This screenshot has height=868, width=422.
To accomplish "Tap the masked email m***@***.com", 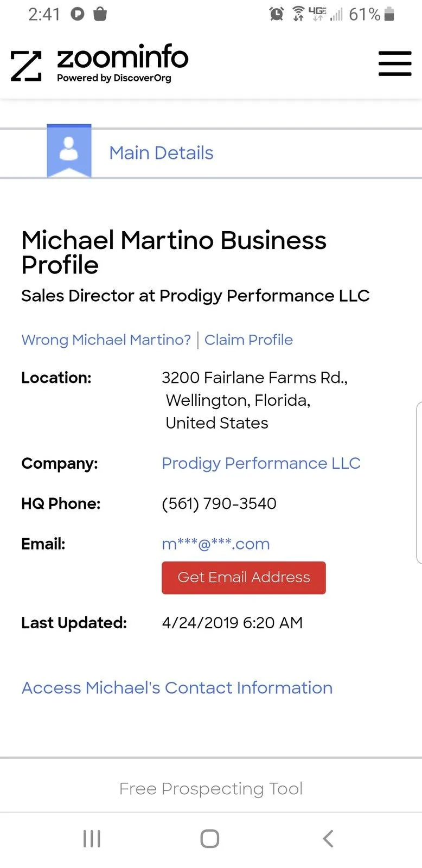I will coord(216,544).
